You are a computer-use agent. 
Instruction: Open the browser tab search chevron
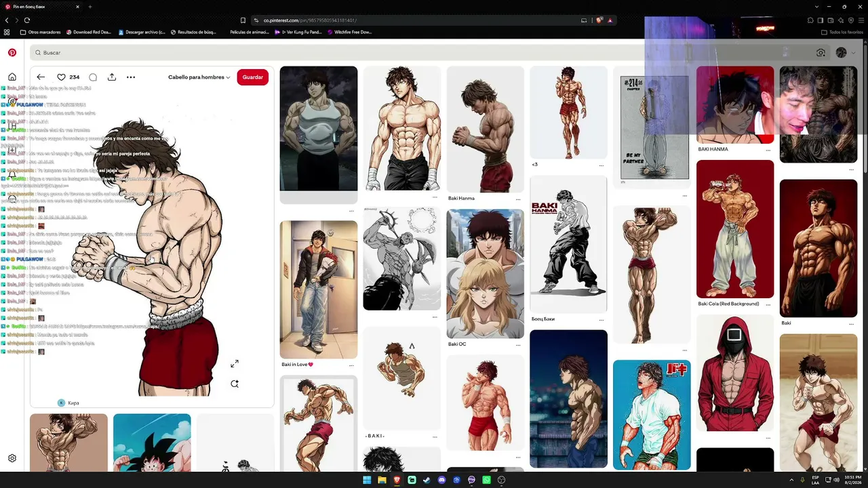tap(817, 7)
